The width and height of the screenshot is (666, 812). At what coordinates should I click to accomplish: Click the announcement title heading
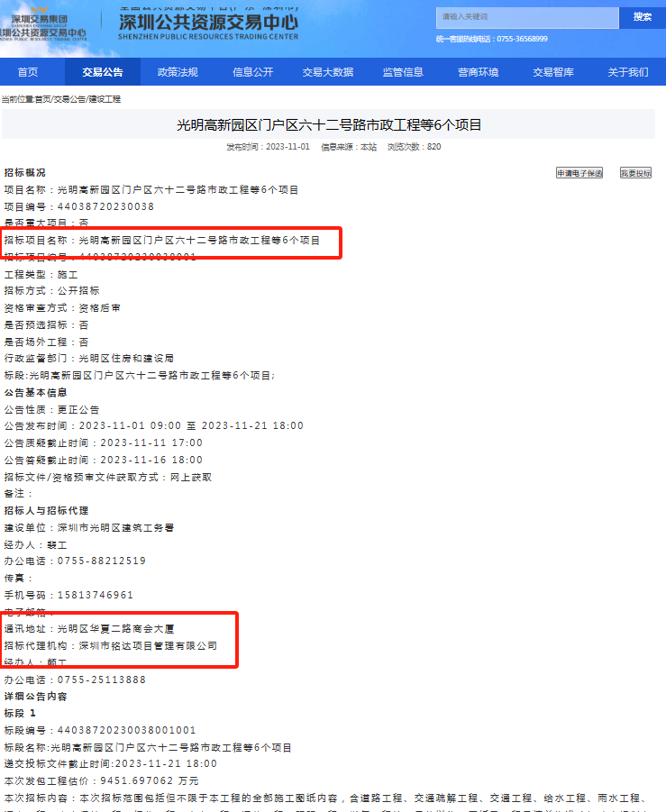tap(329, 125)
